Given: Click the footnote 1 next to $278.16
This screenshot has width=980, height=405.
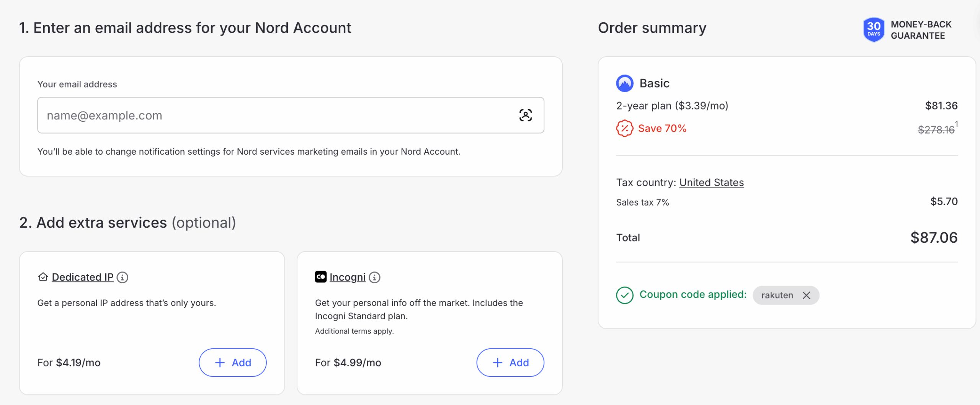Looking at the screenshot, I should (956, 124).
